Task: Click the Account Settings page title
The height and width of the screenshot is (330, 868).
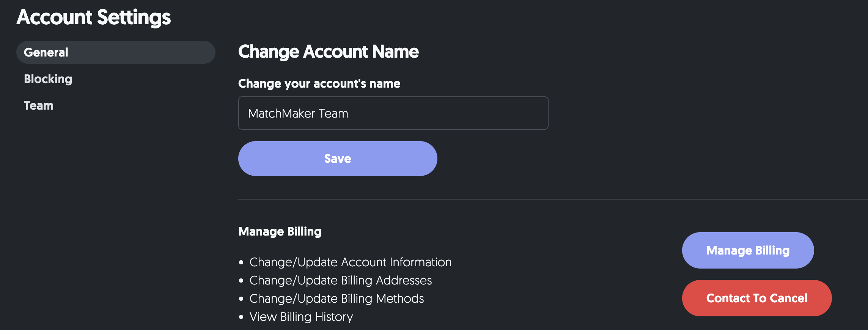Action: (x=94, y=17)
